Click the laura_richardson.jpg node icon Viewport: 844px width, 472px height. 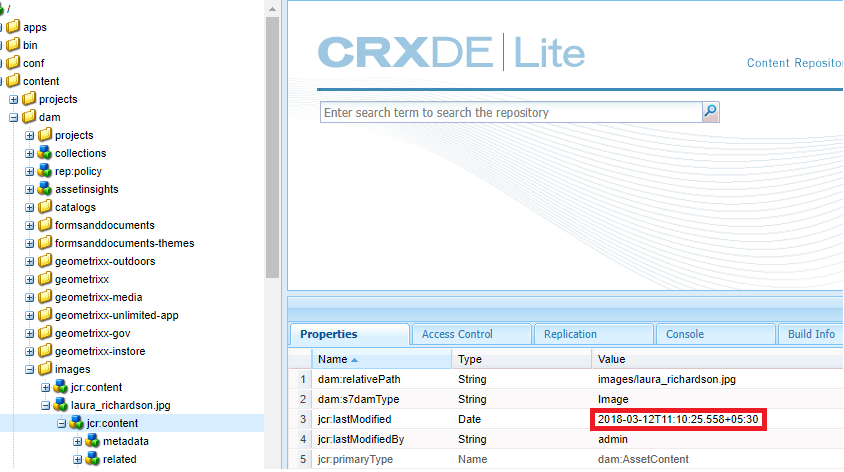61,405
